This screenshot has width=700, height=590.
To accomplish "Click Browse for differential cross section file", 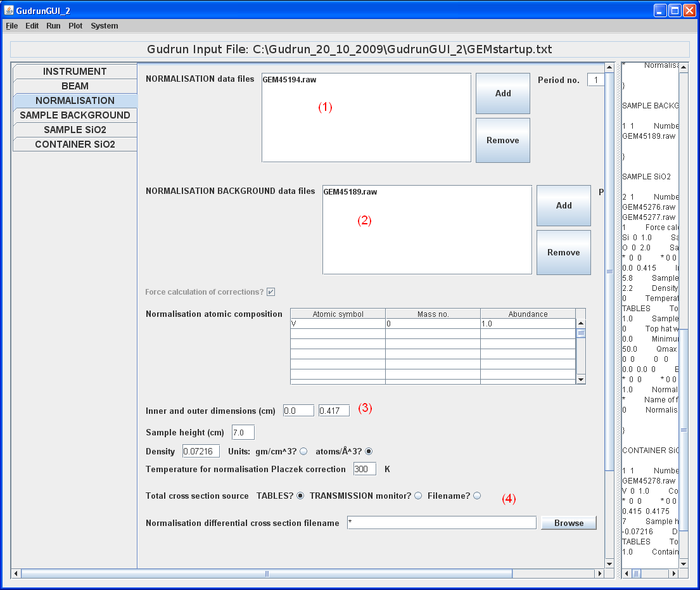I will (568, 523).
